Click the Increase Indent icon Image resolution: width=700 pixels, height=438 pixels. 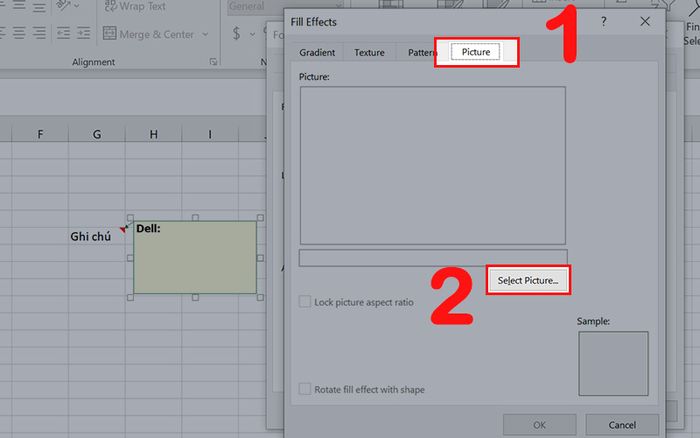[x=83, y=33]
